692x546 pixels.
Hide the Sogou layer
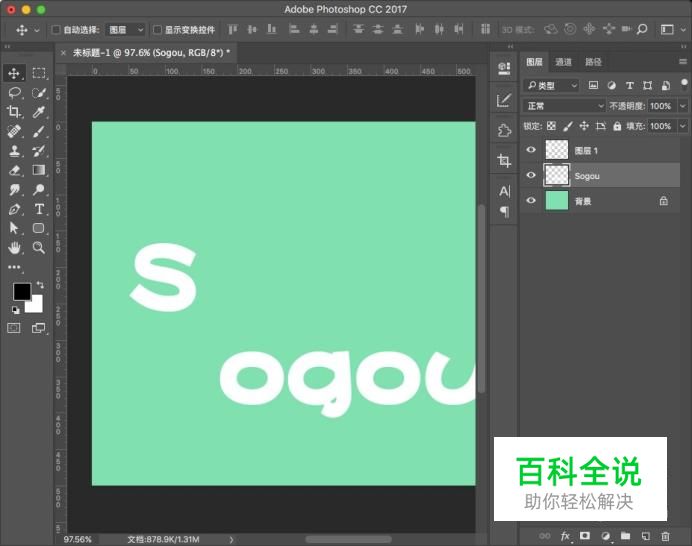[x=531, y=175]
